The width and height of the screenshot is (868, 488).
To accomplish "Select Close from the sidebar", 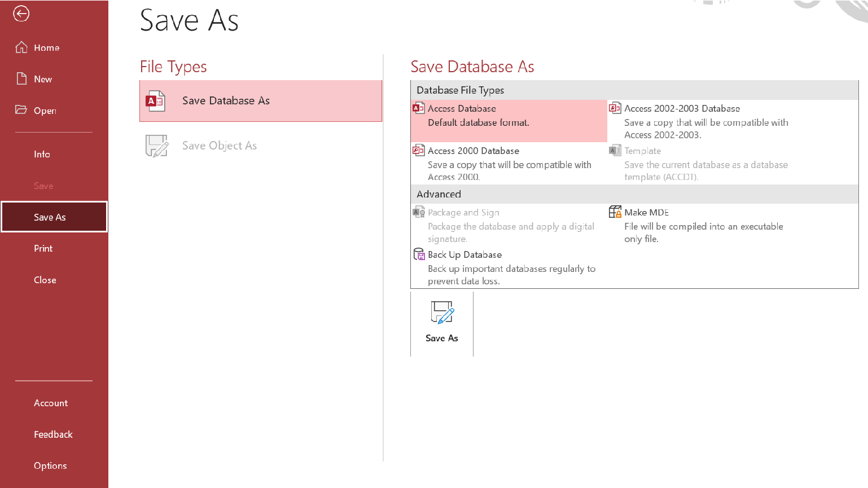I will (x=45, y=279).
